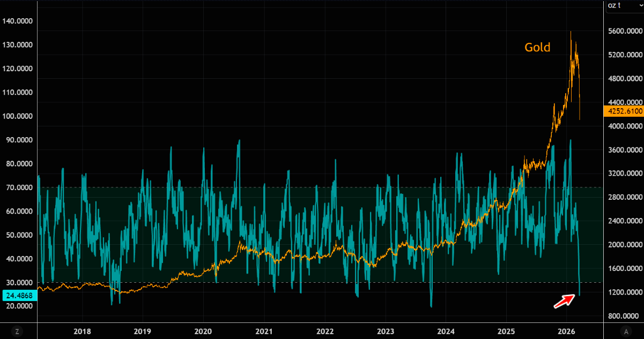Select the upper dashed line at 70
Image resolution: width=644 pixels, height=339 pixels.
click(322, 187)
